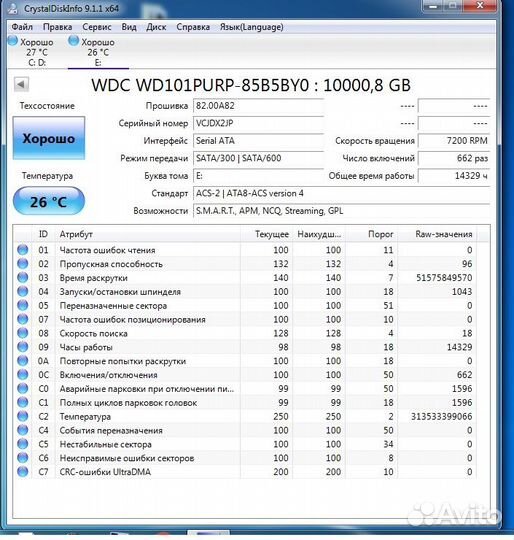Click the blue health icon above C: D:
Screen dimensions: 514x540
(13, 41)
